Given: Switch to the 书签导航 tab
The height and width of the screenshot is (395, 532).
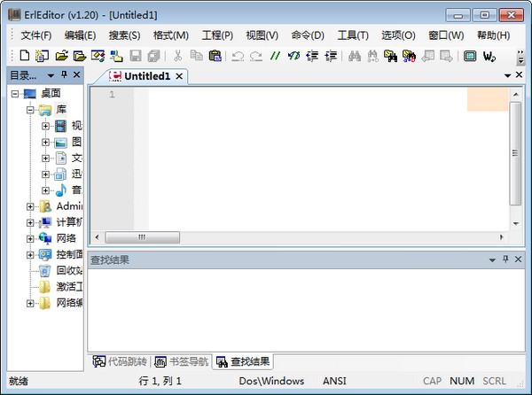Looking at the screenshot, I should pos(182,361).
